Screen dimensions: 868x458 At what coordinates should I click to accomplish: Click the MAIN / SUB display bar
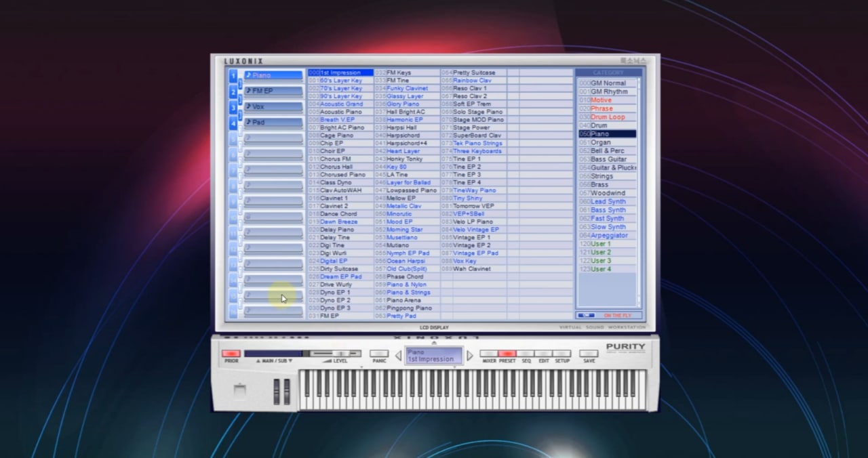pos(273,354)
